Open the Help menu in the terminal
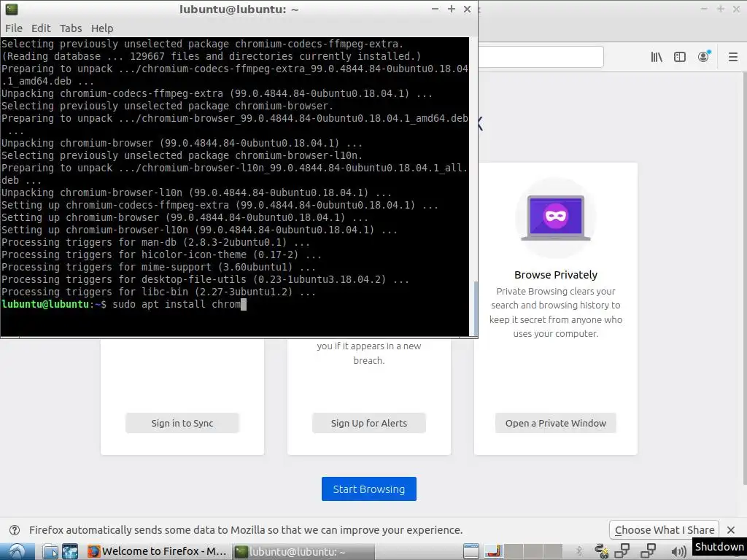The width and height of the screenshot is (747, 560). [102, 28]
